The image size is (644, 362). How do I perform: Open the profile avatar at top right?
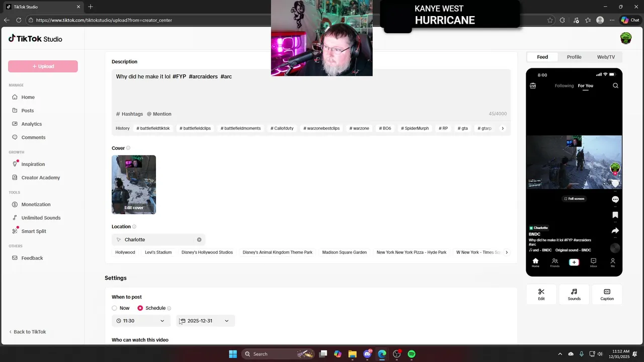625,39
